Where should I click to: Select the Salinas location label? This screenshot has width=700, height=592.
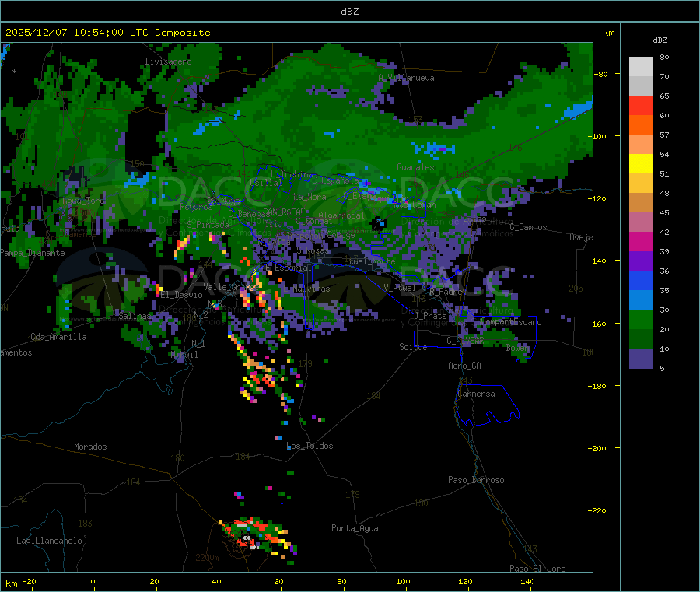(x=135, y=316)
